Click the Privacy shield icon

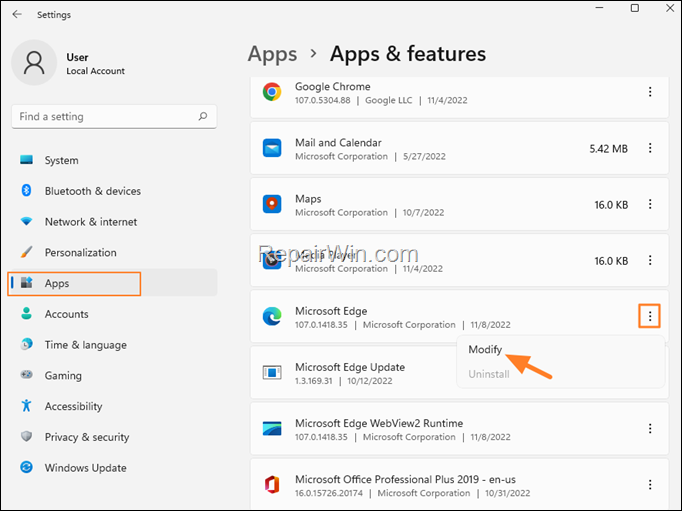[27, 436]
